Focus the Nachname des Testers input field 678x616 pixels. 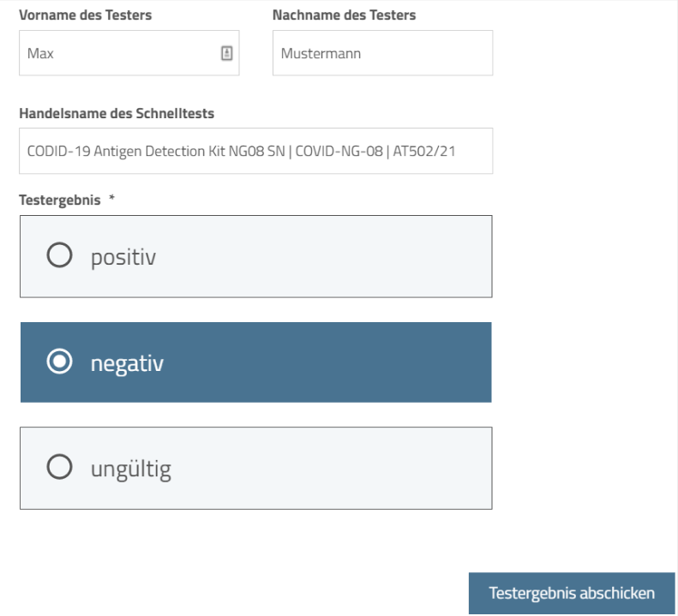point(382,53)
